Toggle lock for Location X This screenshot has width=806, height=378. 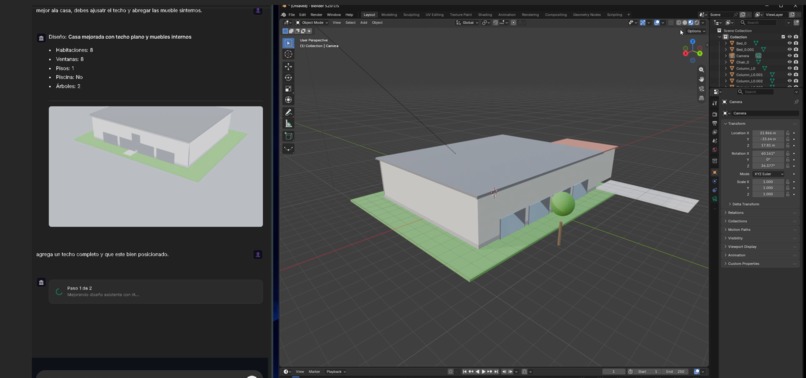click(x=787, y=133)
